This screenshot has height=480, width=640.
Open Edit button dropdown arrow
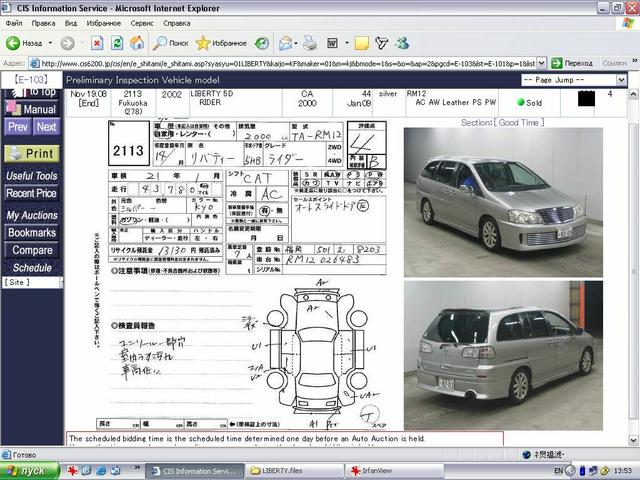tap(347, 43)
